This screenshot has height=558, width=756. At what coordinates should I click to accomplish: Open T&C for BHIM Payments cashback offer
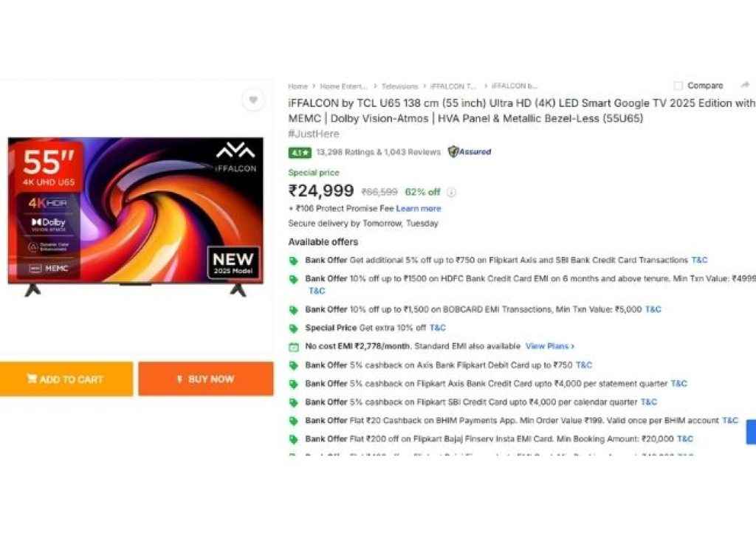click(729, 421)
